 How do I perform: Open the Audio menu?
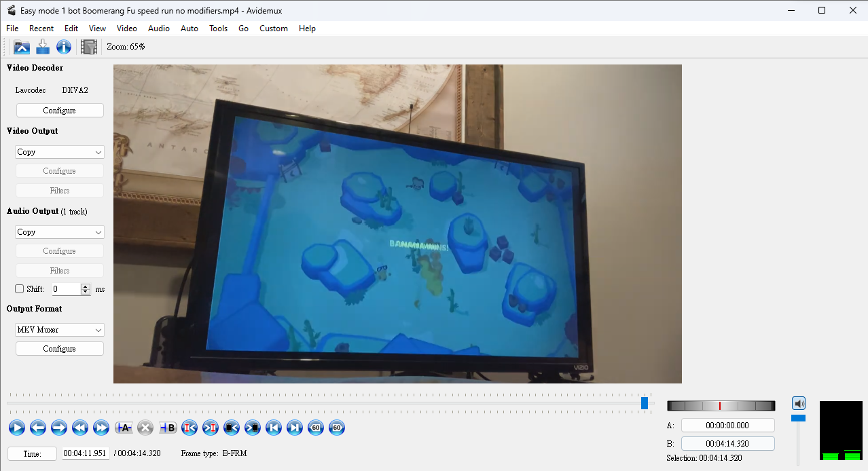click(x=159, y=29)
